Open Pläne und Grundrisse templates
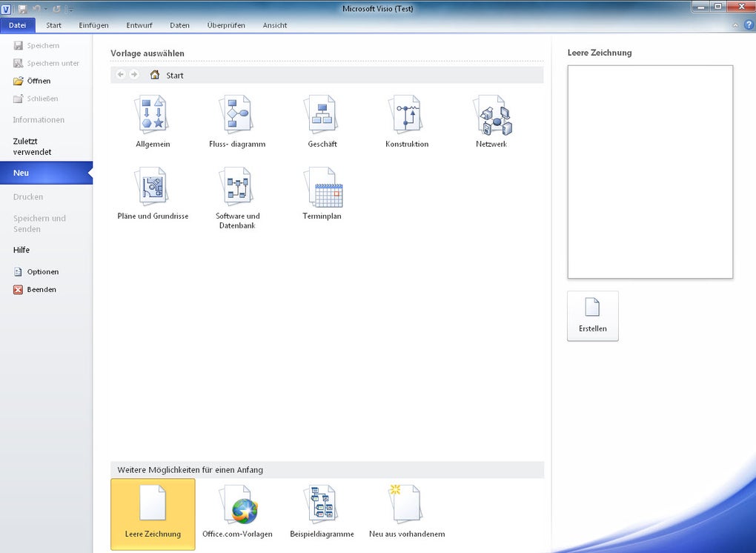 click(153, 193)
